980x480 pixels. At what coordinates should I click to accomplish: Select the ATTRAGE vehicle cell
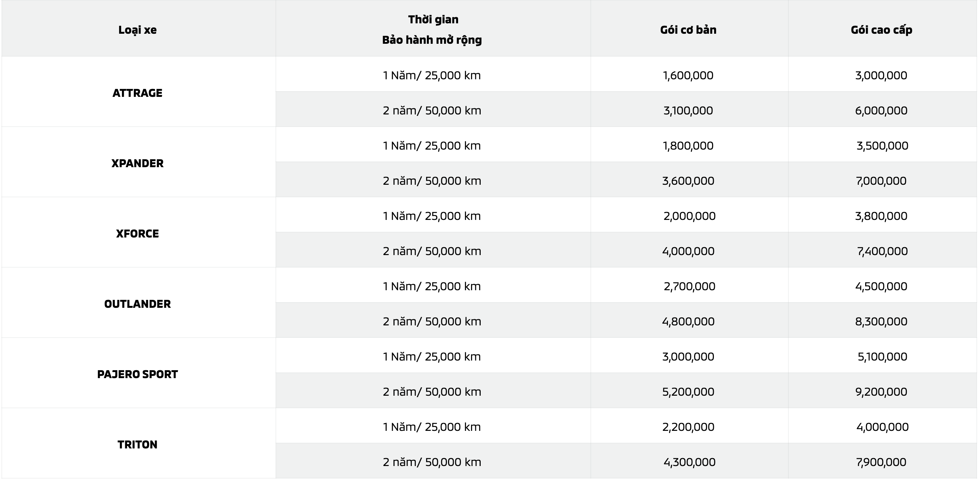(x=137, y=93)
